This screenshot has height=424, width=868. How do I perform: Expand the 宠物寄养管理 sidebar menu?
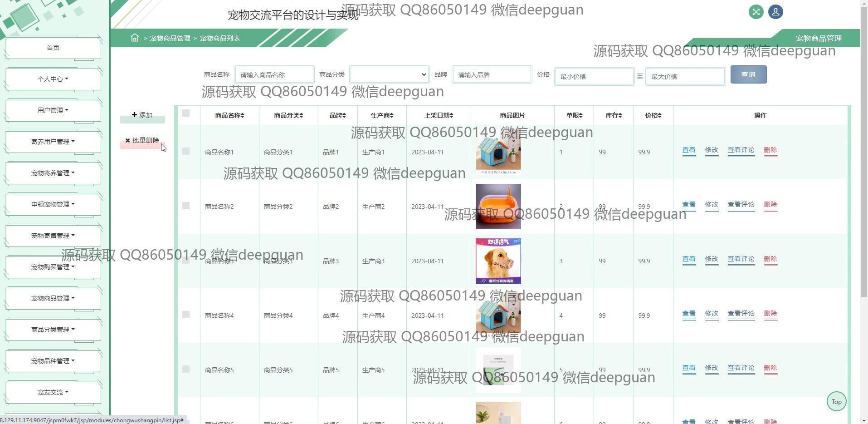point(53,173)
